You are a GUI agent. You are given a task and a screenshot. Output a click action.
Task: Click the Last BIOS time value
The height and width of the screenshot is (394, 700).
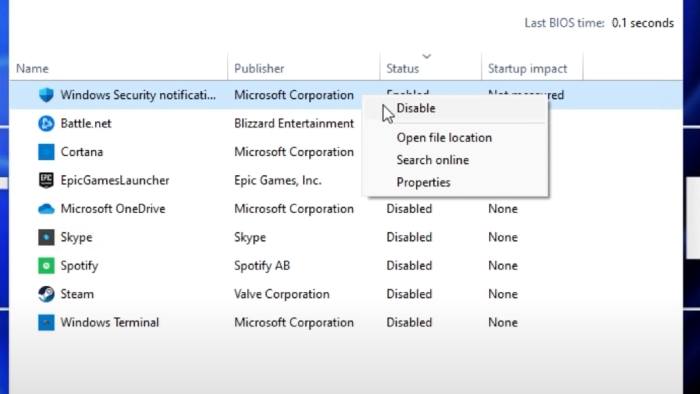coord(642,23)
